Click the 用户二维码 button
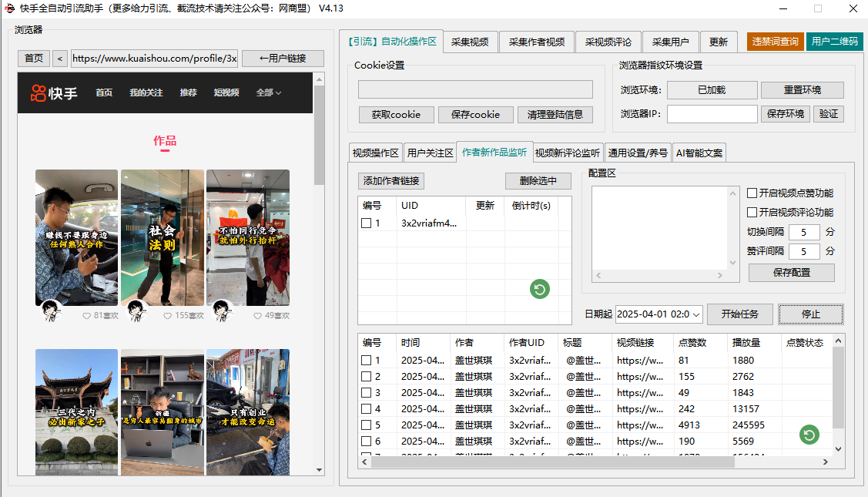Screen dimensions: 868x497 [835, 42]
